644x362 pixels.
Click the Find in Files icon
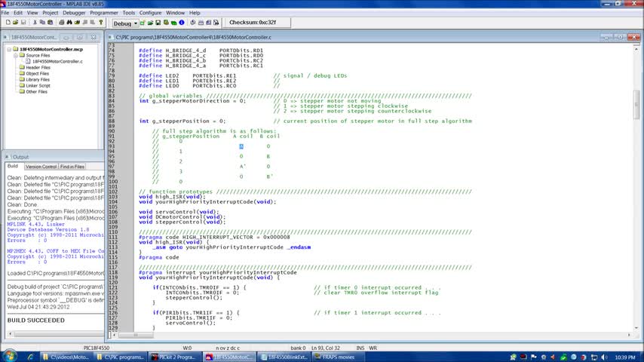pos(77,23)
